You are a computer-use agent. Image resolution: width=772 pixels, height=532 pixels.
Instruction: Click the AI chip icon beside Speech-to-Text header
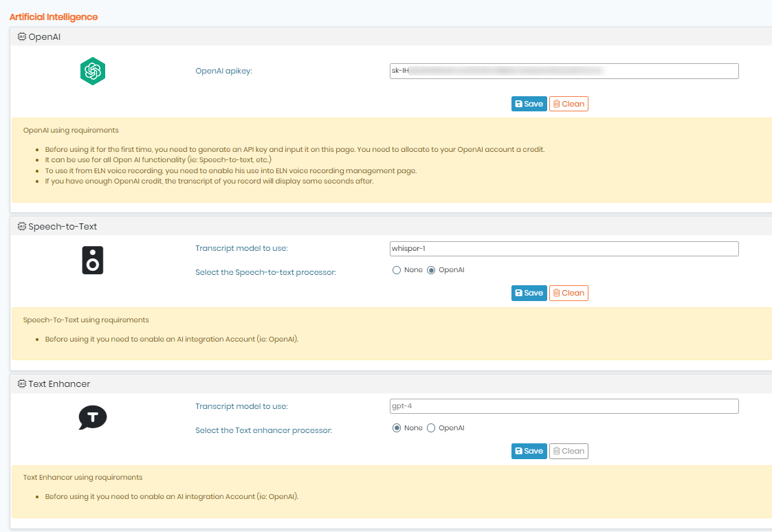(22, 226)
